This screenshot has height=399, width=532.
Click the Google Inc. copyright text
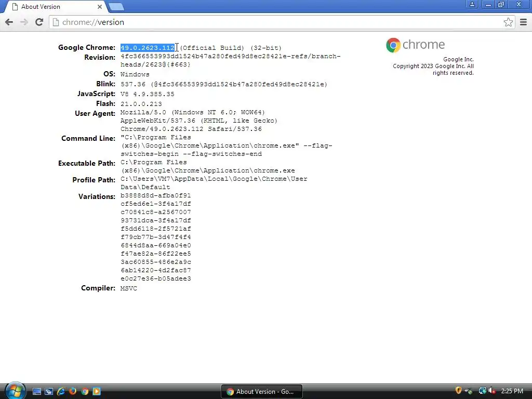tap(433, 66)
